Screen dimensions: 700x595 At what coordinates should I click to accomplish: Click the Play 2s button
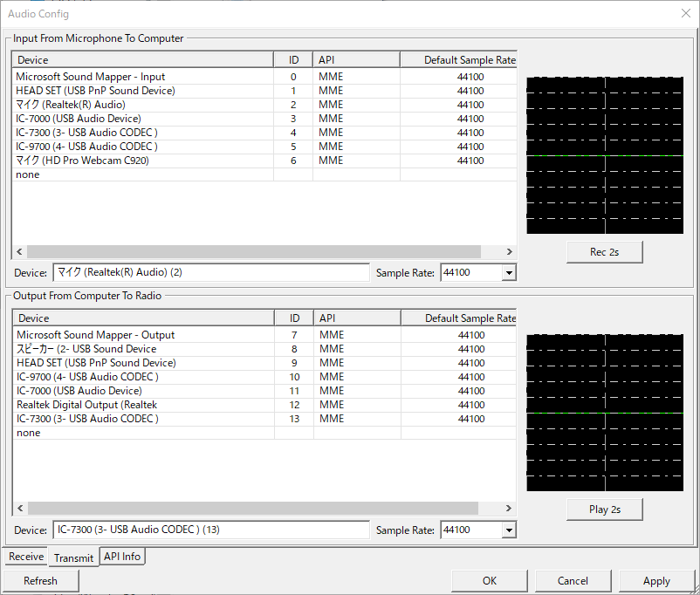pos(605,510)
